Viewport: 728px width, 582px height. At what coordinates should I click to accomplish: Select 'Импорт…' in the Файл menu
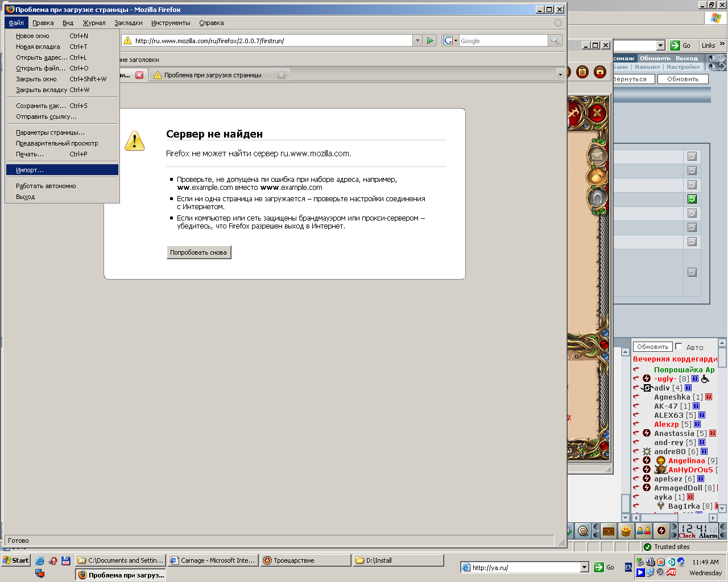tap(62, 170)
